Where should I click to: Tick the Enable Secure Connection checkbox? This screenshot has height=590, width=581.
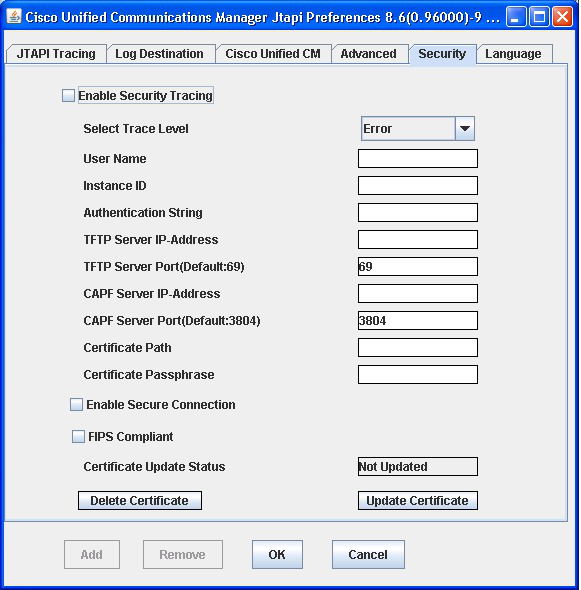(x=76, y=404)
